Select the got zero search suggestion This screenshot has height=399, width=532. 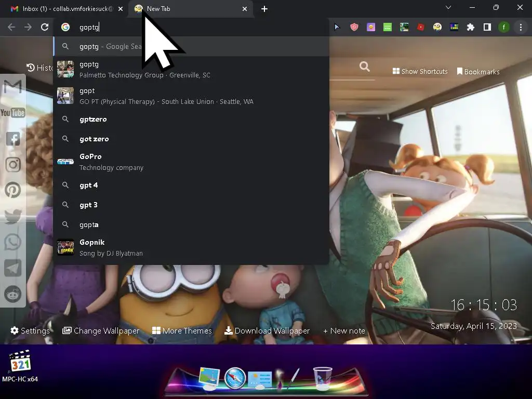click(x=191, y=139)
